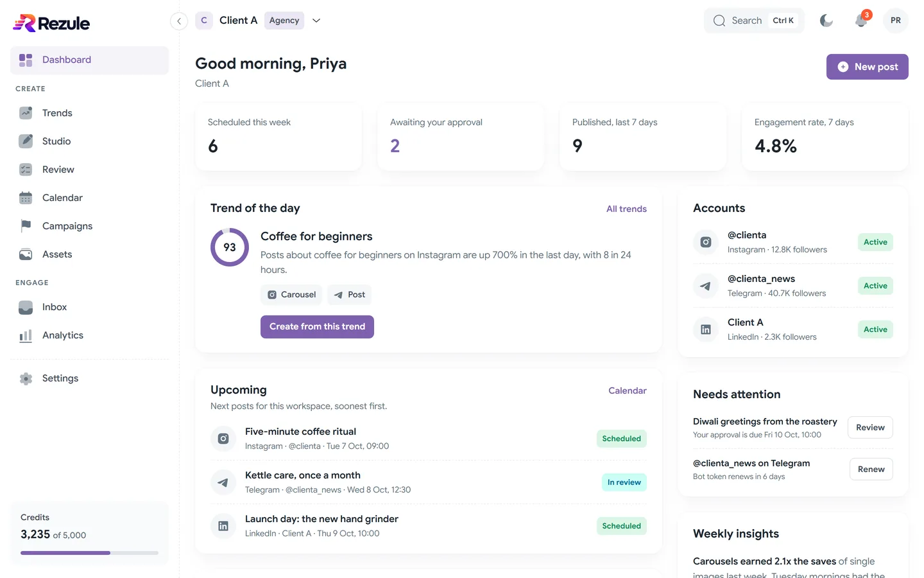Open the Kettle care, once a month post
The image size is (924, 578).
pos(429,482)
